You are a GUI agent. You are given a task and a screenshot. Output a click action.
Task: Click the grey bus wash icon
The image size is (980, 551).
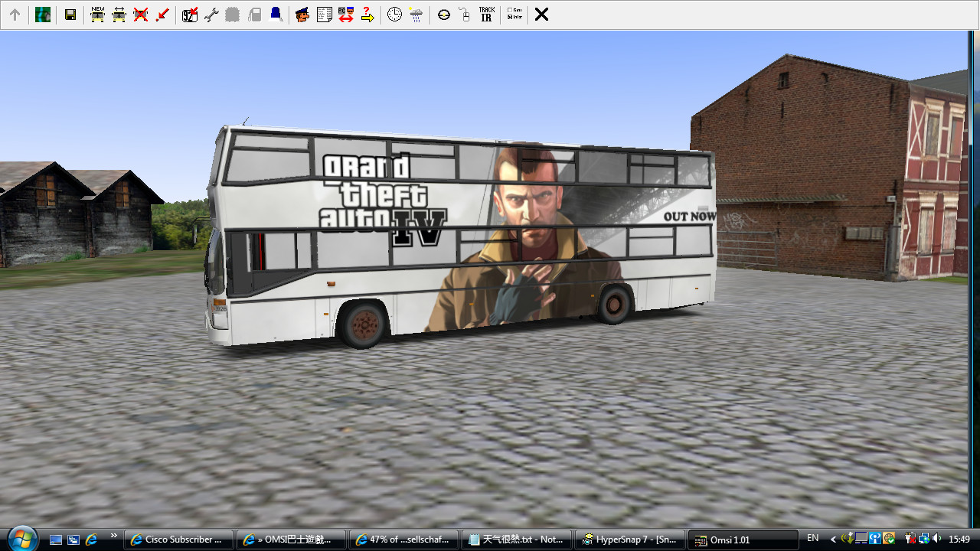pos(233,15)
